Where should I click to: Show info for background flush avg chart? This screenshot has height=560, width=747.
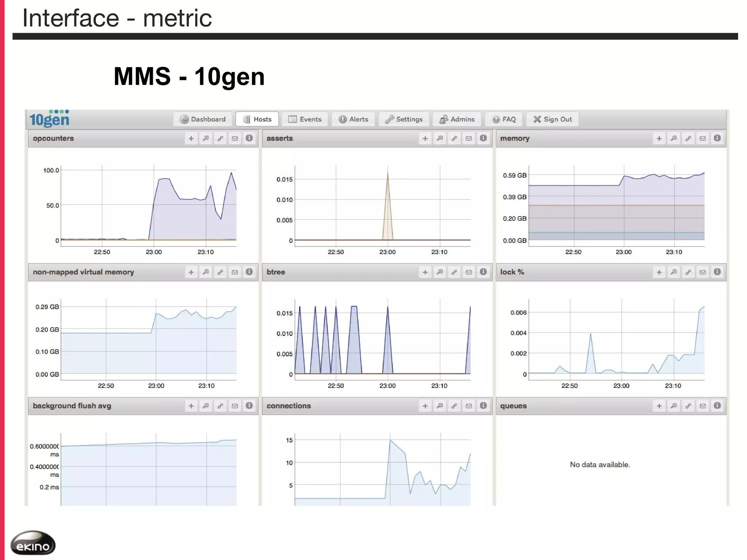249,406
